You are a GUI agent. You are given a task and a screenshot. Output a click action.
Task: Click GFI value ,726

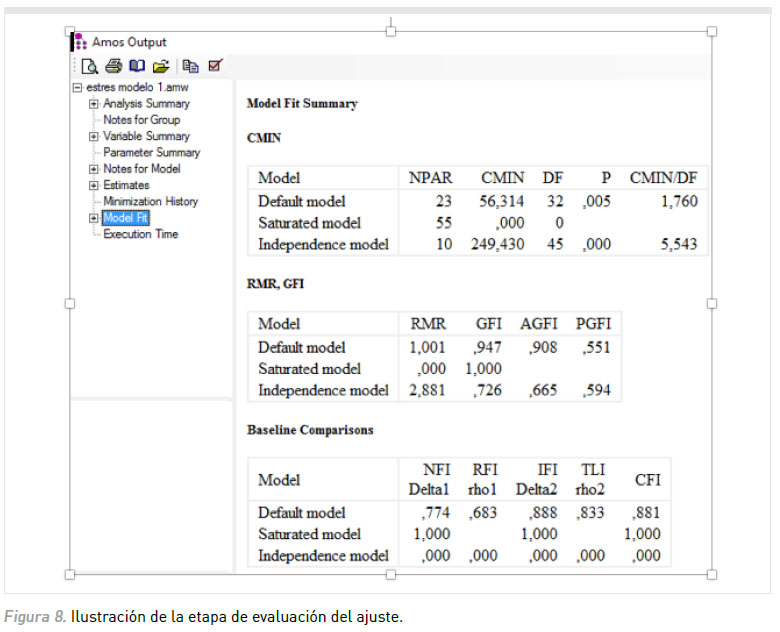487,390
